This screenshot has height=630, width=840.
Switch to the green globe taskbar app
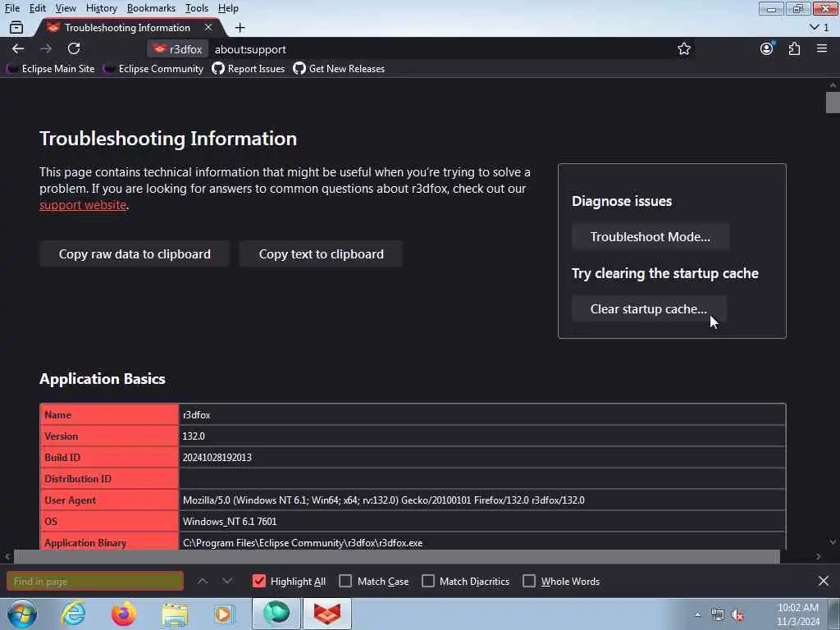(276, 614)
